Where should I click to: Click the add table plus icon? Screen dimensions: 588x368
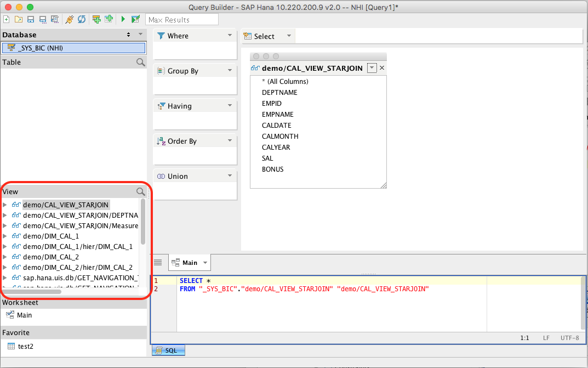(109, 19)
